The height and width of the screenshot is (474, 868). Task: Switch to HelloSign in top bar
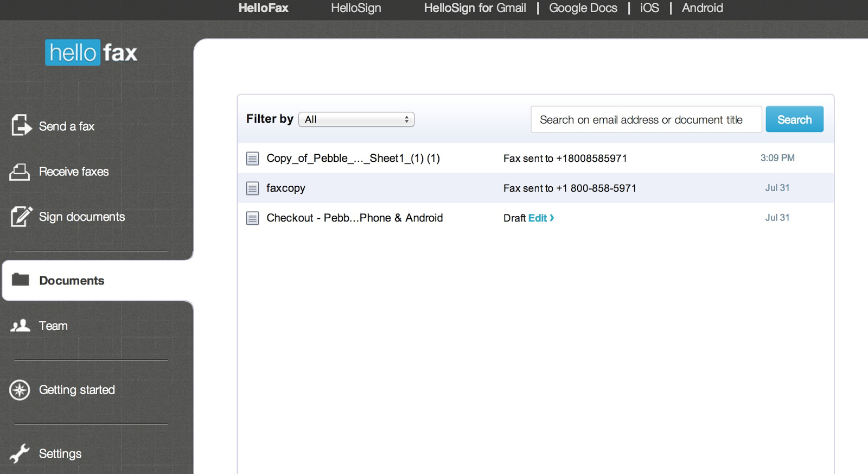tap(356, 8)
